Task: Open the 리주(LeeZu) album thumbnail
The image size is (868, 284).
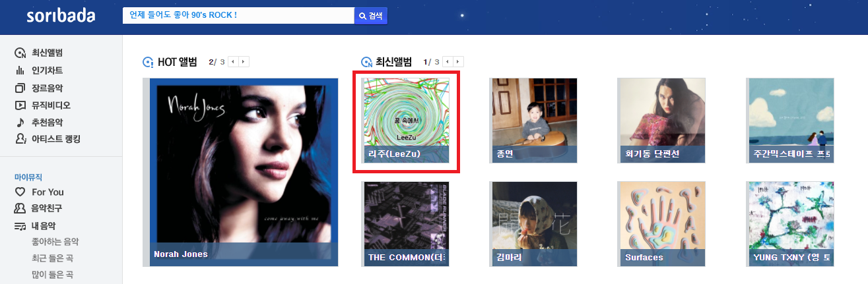Action: click(x=406, y=121)
